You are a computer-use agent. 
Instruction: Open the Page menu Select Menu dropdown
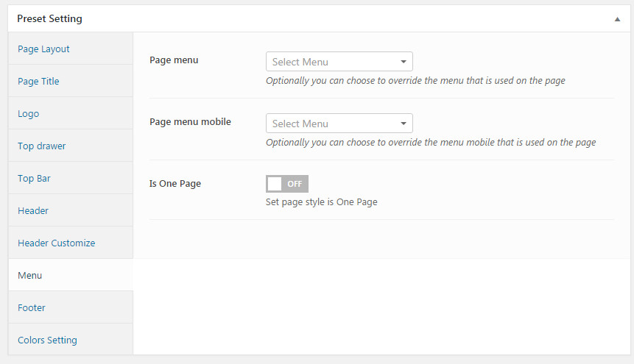pos(339,62)
